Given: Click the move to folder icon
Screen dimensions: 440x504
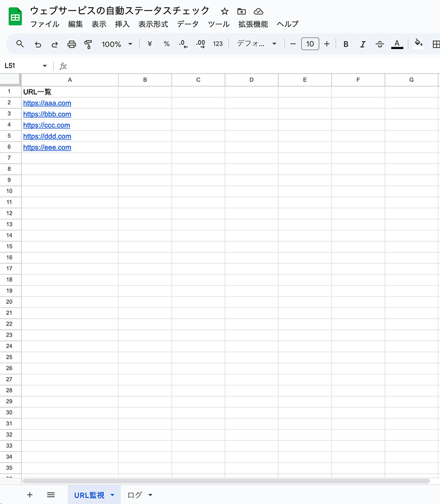Looking at the screenshot, I should (241, 11).
